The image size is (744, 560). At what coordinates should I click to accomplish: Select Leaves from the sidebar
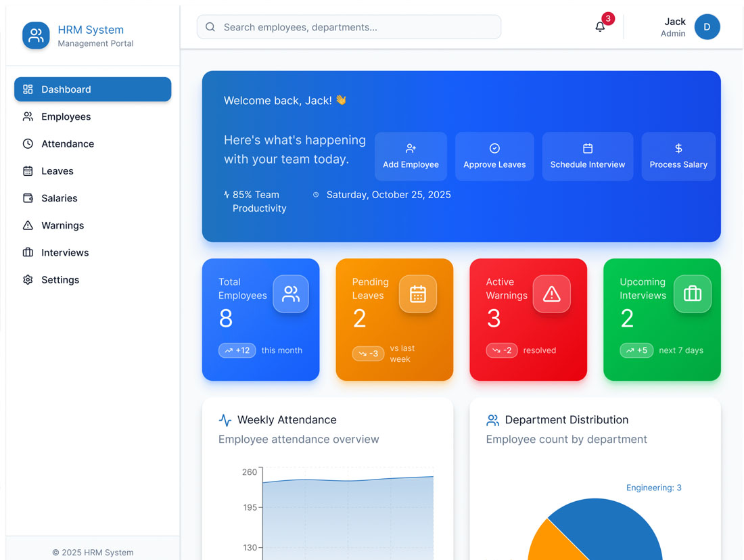tap(57, 171)
